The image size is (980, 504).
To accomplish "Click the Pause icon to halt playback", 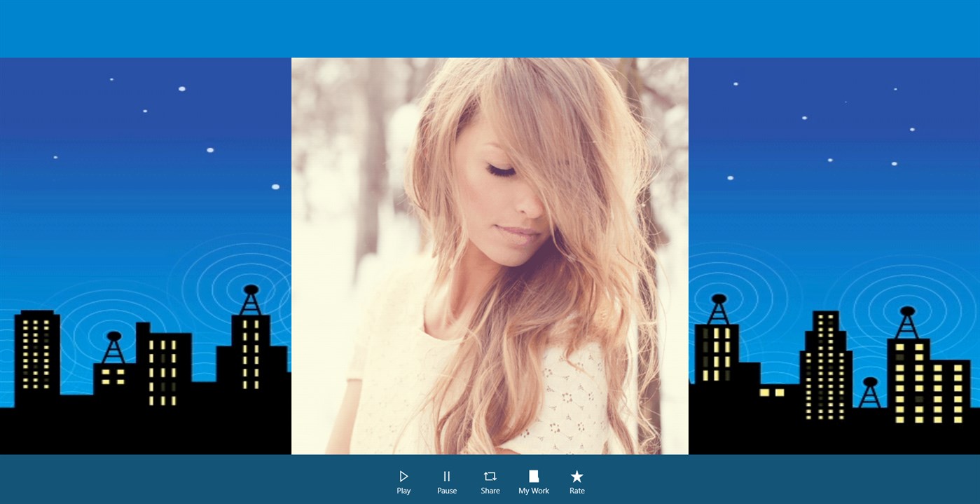I will point(447,477).
